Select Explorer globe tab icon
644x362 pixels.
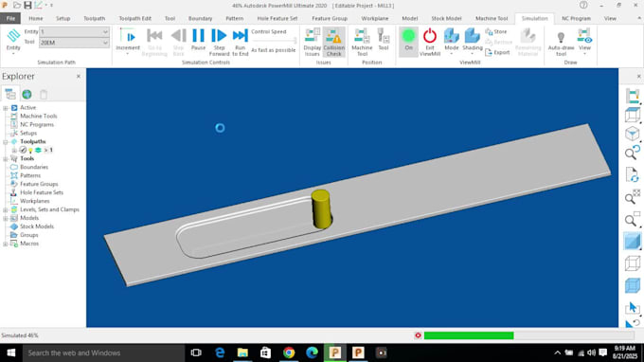tap(27, 94)
